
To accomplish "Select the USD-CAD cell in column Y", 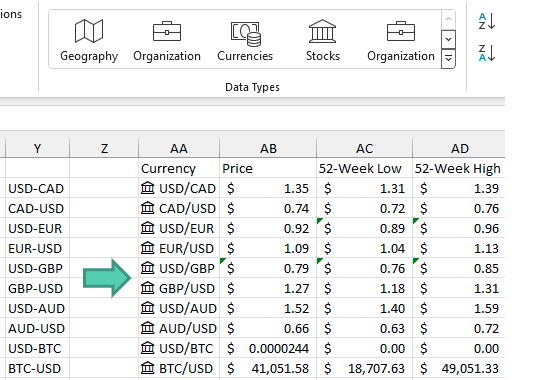I will 37,188.
